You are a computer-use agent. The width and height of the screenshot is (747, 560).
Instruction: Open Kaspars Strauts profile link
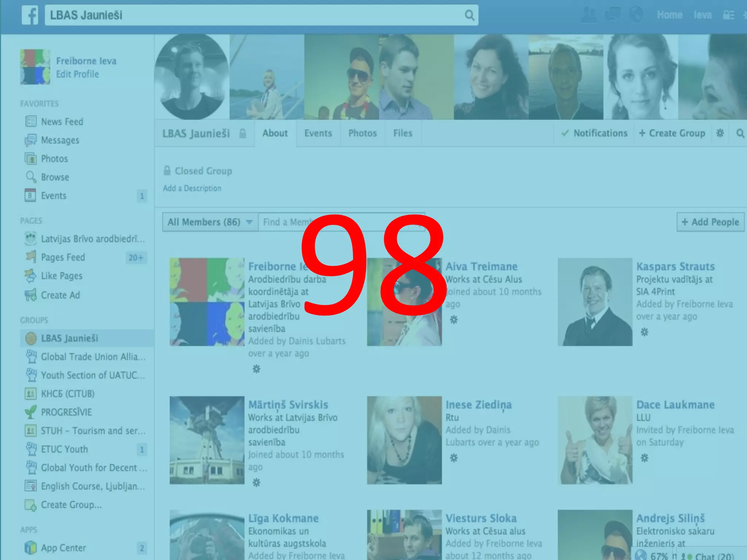[676, 267]
